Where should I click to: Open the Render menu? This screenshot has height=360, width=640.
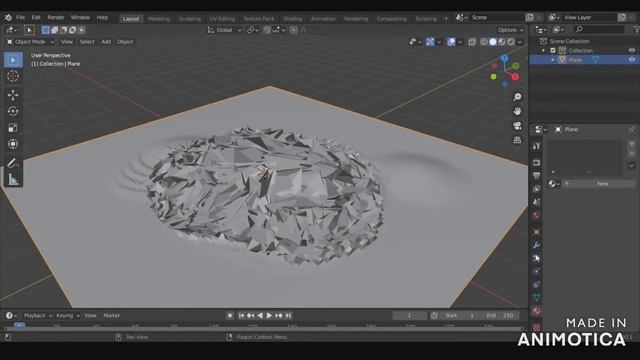pos(56,18)
